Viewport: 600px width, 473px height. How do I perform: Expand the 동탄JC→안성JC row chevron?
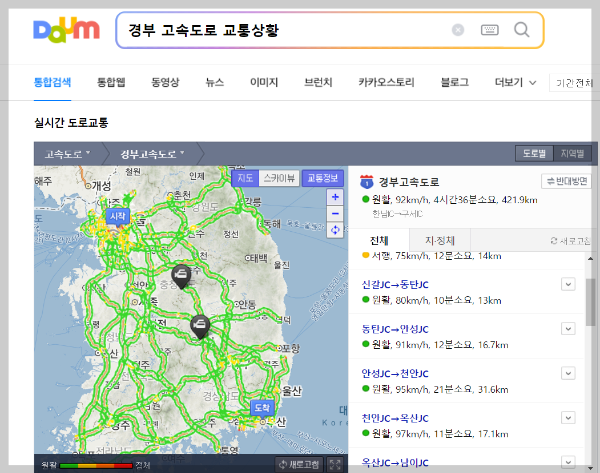coord(568,329)
